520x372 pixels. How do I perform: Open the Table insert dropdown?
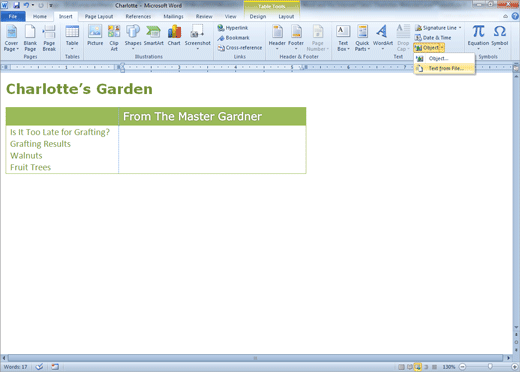72,38
